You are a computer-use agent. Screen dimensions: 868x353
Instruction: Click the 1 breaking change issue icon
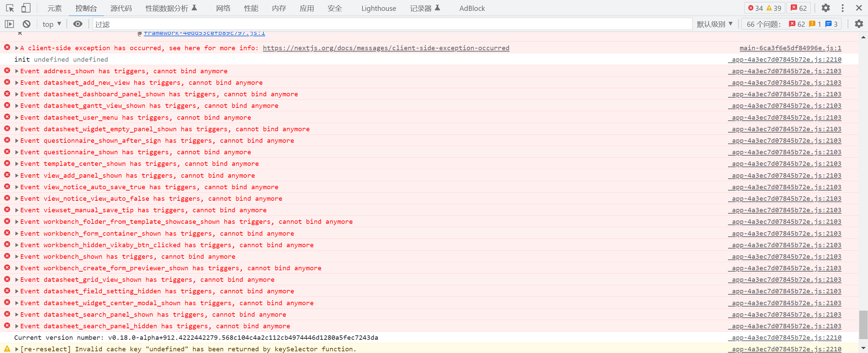point(815,24)
